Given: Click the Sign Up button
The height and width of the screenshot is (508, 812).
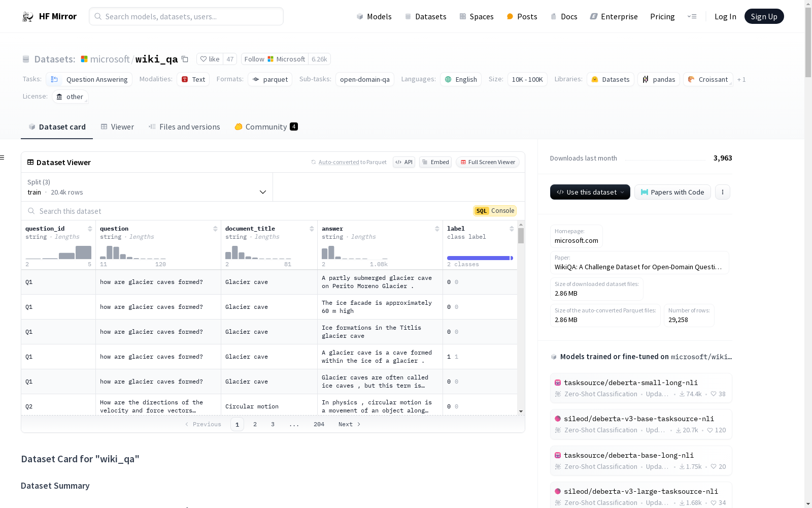Looking at the screenshot, I should coord(764,16).
